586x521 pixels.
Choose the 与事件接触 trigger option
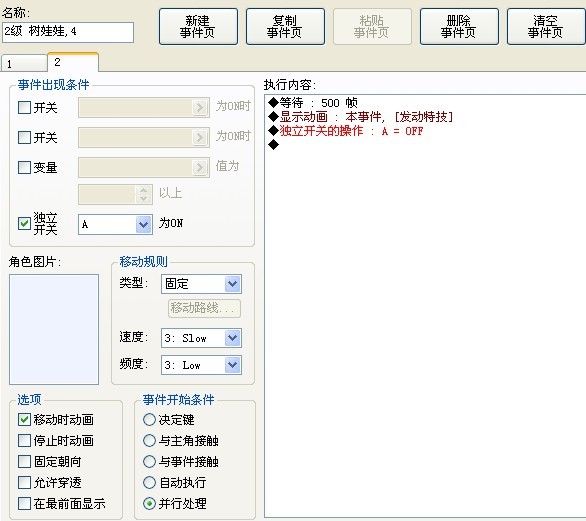(x=149, y=461)
